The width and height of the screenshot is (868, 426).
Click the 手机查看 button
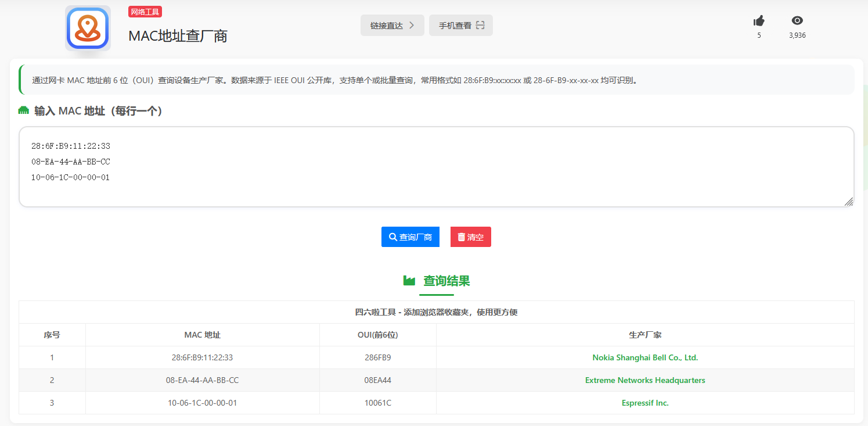point(460,25)
